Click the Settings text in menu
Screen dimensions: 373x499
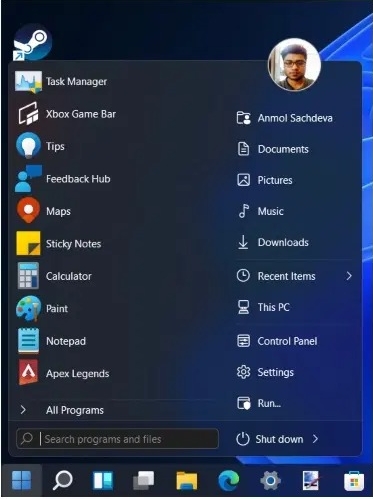tap(275, 372)
